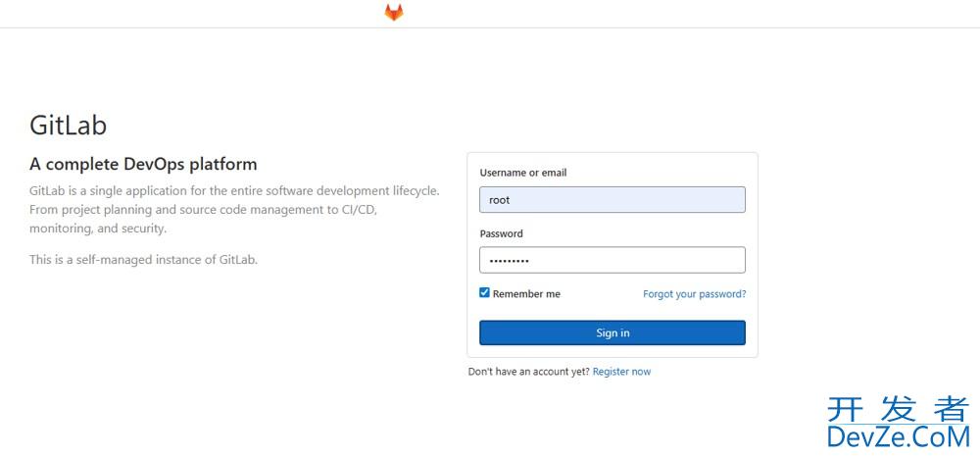Click the monitoring, and security text line
This screenshot has width=980, height=458.
pos(97,229)
